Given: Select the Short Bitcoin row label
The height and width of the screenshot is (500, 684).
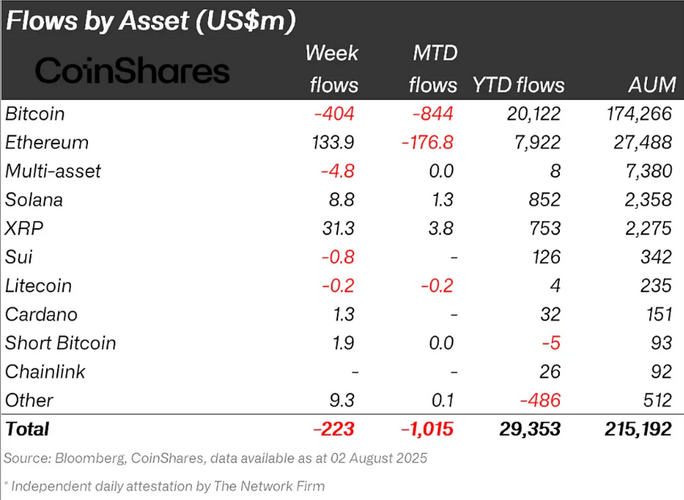Looking at the screenshot, I should click(x=60, y=343).
